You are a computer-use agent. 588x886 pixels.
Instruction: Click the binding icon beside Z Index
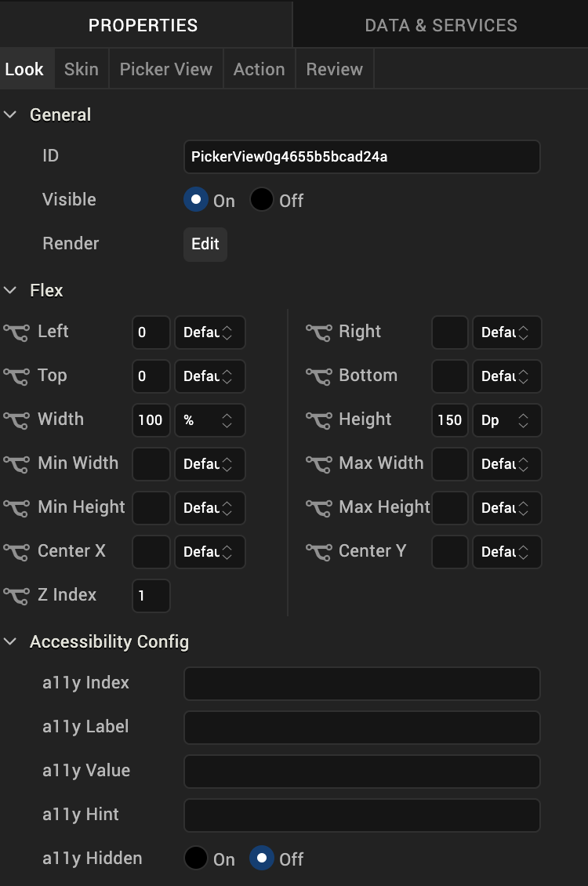[16, 596]
